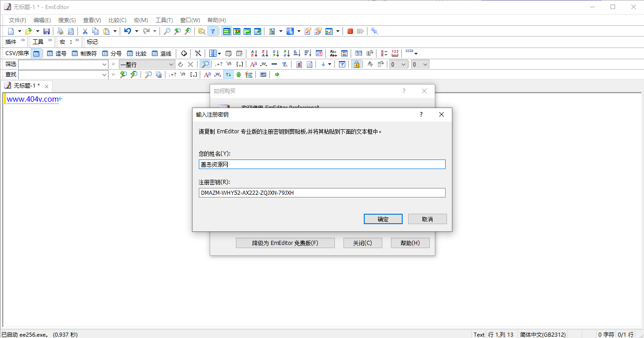This screenshot has width=644, height=338.
Task: Click the filter clear X icon
Action: tap(191, 64)
